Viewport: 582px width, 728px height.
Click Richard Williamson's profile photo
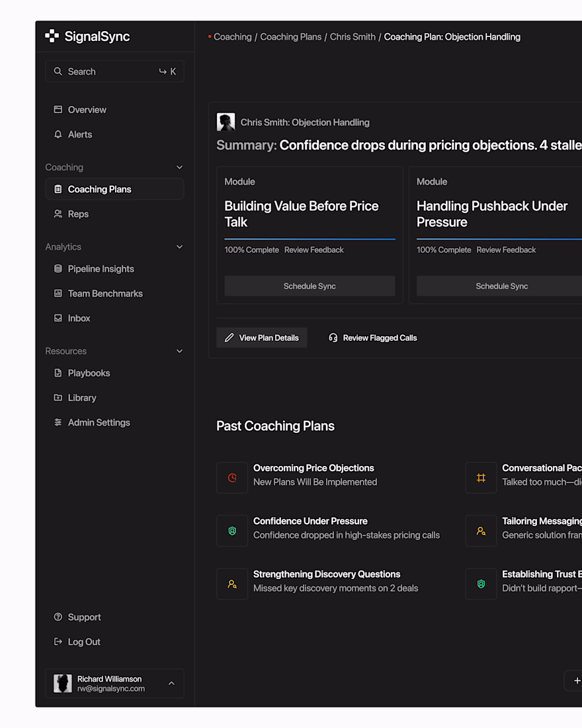coord(63,684)
